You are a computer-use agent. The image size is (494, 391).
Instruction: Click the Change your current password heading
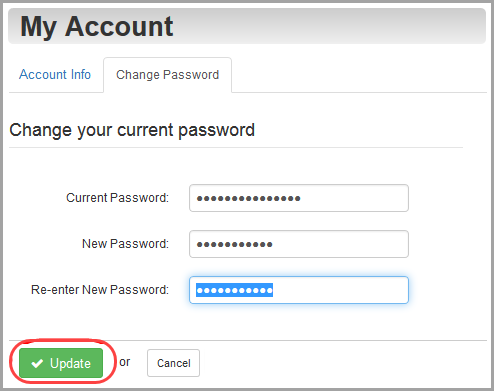click(132, 130)
